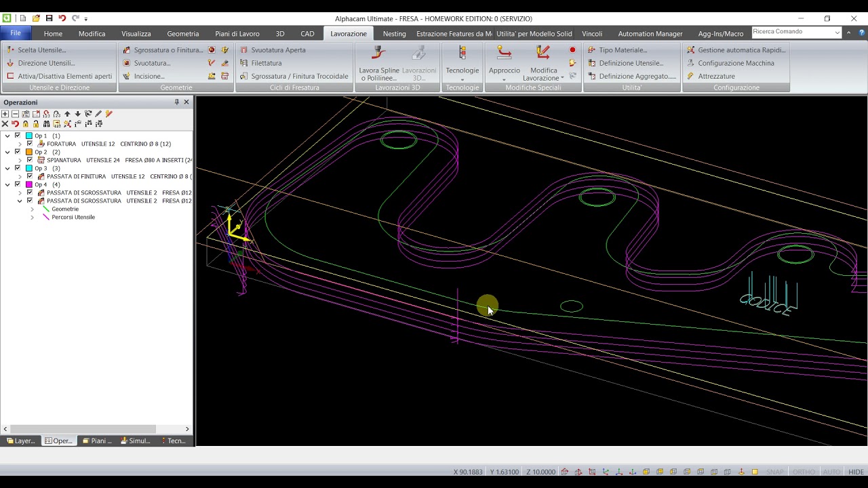Open Ricerca Comando dropdown arrow
This screenshot has width=868, height=488.
tap(837, 32)
